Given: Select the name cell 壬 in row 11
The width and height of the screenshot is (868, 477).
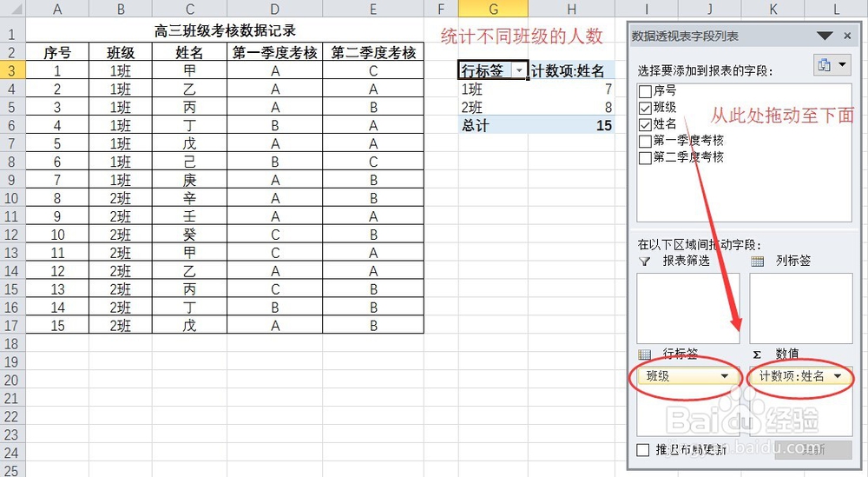Looking at the screenshot, I should (189, 216).
